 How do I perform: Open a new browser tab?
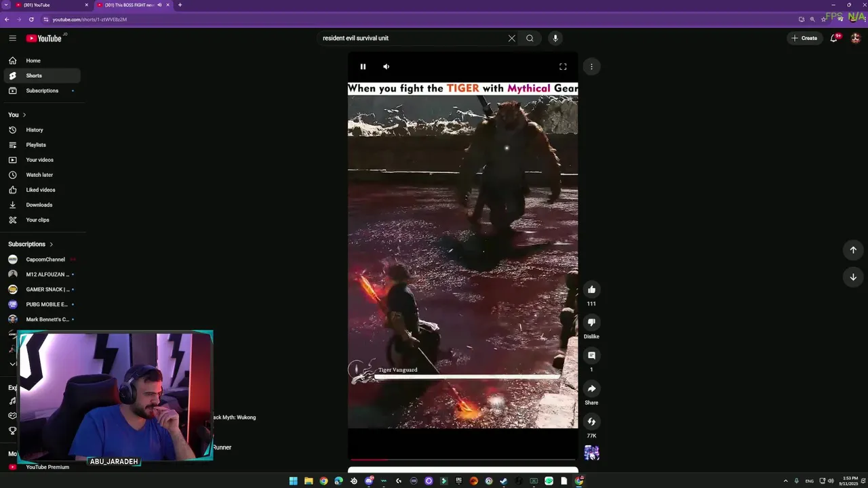tap(180, 5)
